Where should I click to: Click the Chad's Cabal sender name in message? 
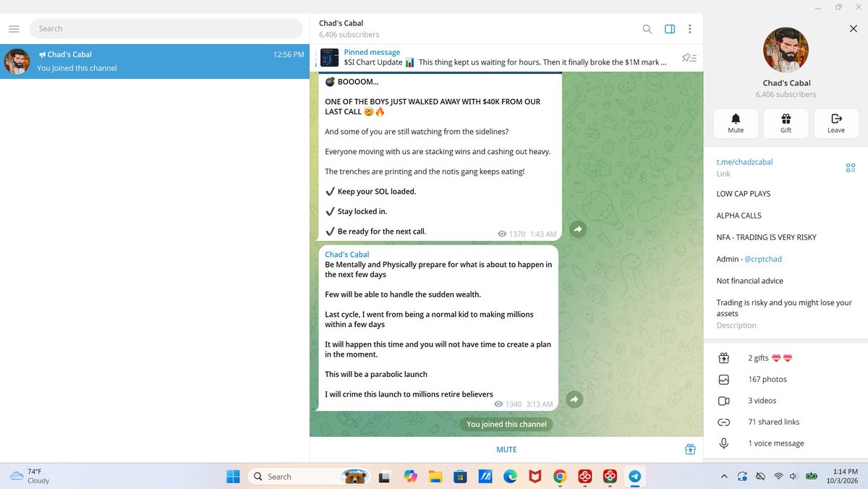pyautogui.click(x=347, y=255)
